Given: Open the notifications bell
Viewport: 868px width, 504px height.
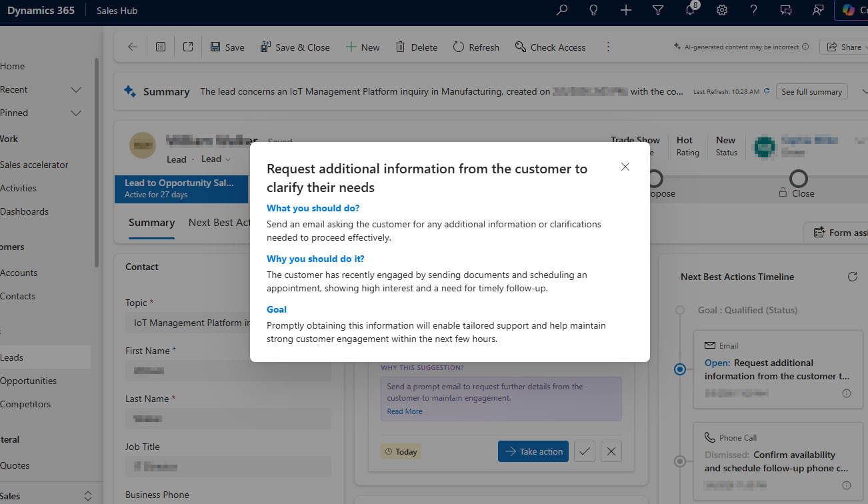Looking at the screenshot, I should (691, 10).
